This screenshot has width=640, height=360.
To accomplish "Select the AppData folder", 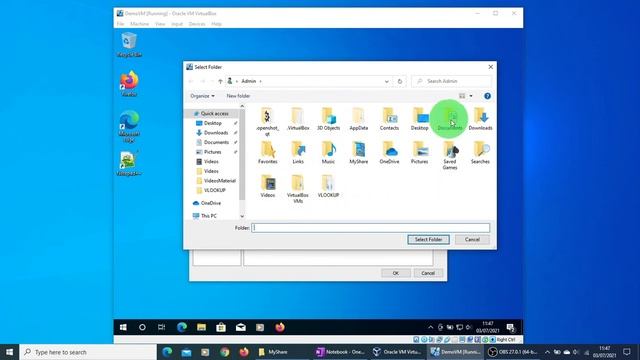I will pos(358,119).
